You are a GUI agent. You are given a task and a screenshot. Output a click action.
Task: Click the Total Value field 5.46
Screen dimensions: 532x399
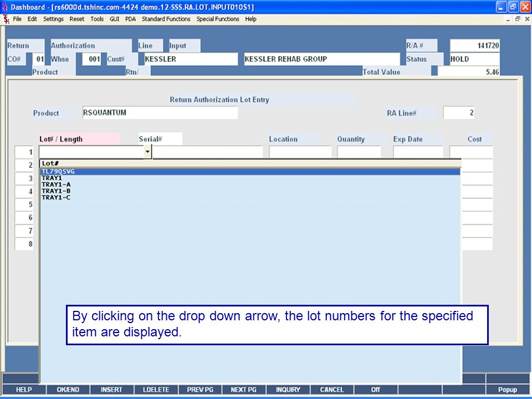point(469,71)
